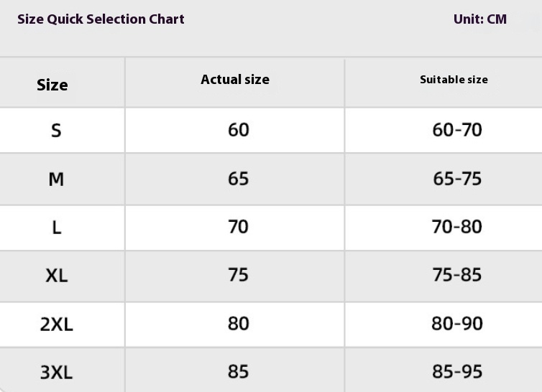Click suitable size range 70-80
The image size is (542, 392).
click(x=457, y=227)
